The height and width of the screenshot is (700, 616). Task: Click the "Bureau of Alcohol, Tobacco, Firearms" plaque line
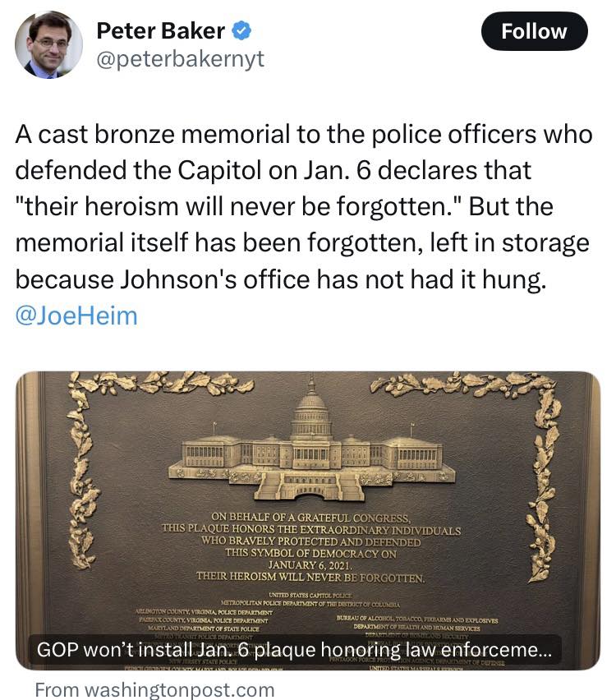417,619
